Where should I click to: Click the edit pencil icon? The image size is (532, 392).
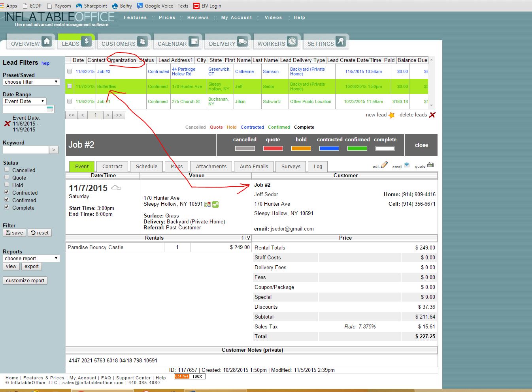click(x=384, y=165)
